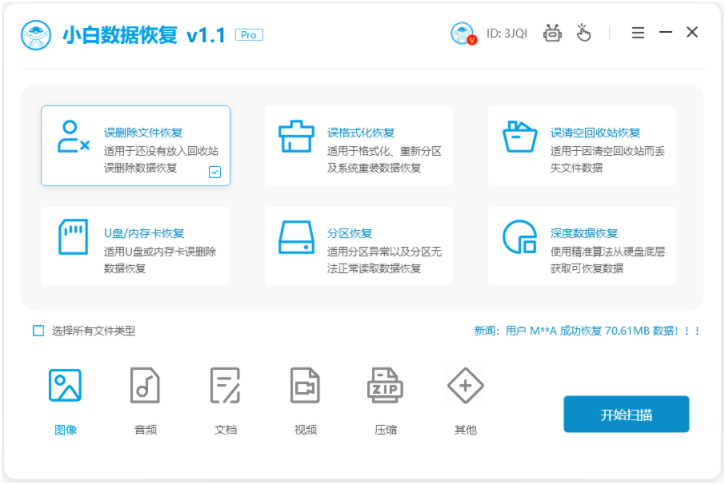This screenshot has height=485, width=726.
Task: Click the pointing hand icon in title bar
Action: tap(584, 33)
